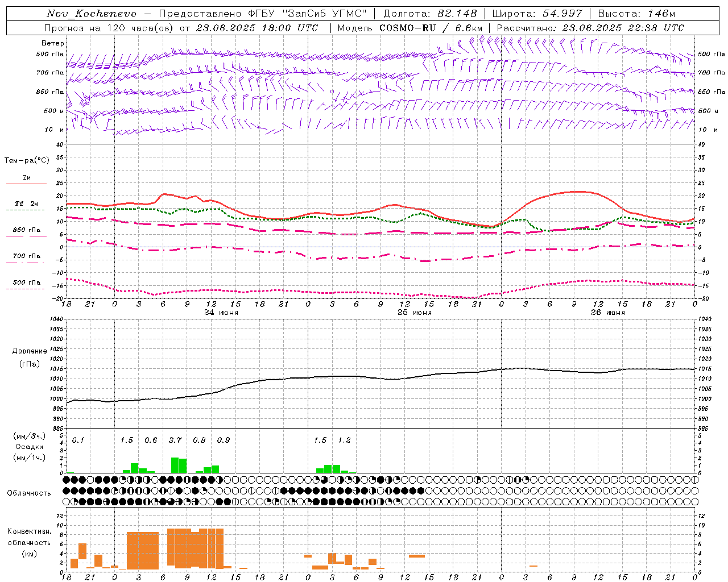728x582 pixels.
Task: Click the Тем-ра(°C) temperature panel label
Action: 27,161
